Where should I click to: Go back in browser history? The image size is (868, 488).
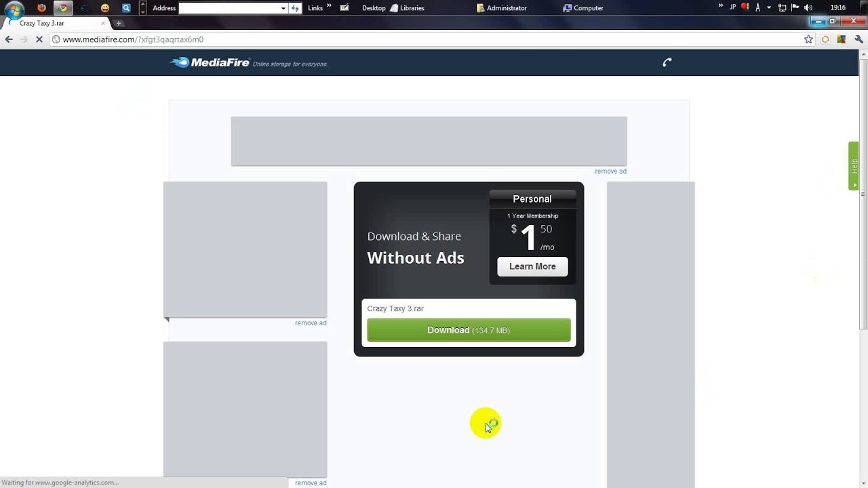9,39
